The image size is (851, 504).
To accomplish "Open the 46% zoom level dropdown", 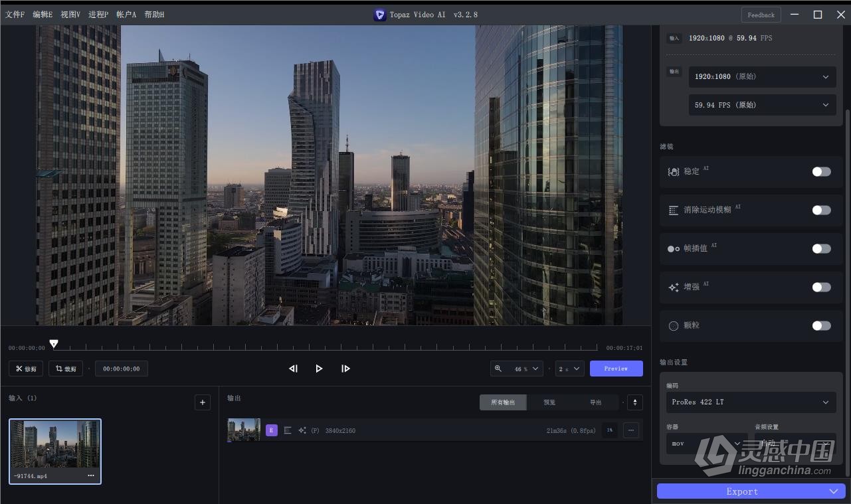I will pos(517,369).
